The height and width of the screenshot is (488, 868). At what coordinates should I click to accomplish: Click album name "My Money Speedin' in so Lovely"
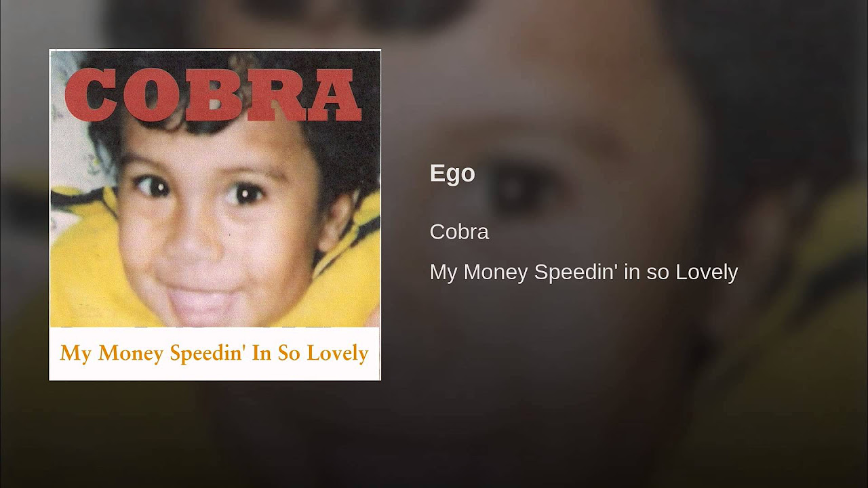click(584, 272)
